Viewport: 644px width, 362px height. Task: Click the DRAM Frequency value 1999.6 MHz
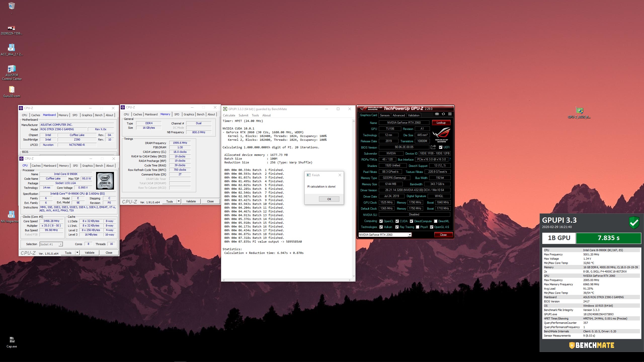click(180, 143)
